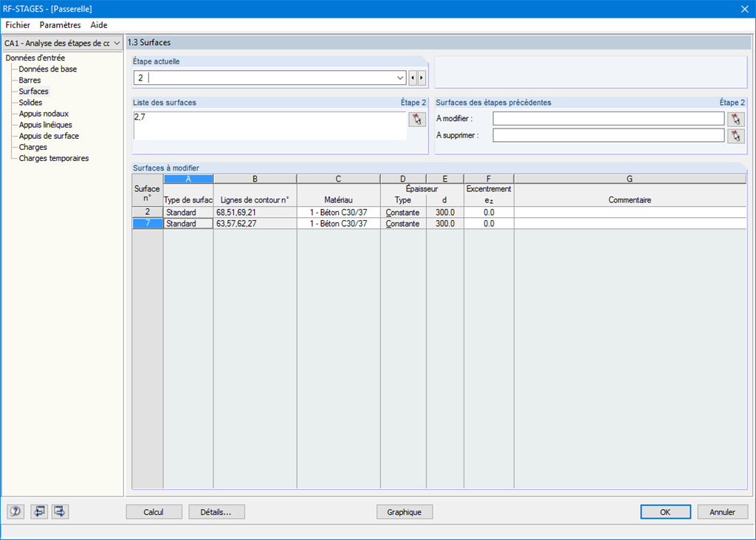The height and width of the screenshot is (540, 756).
Task: Click the Calcul button
Action: click(x=154, y=512)
